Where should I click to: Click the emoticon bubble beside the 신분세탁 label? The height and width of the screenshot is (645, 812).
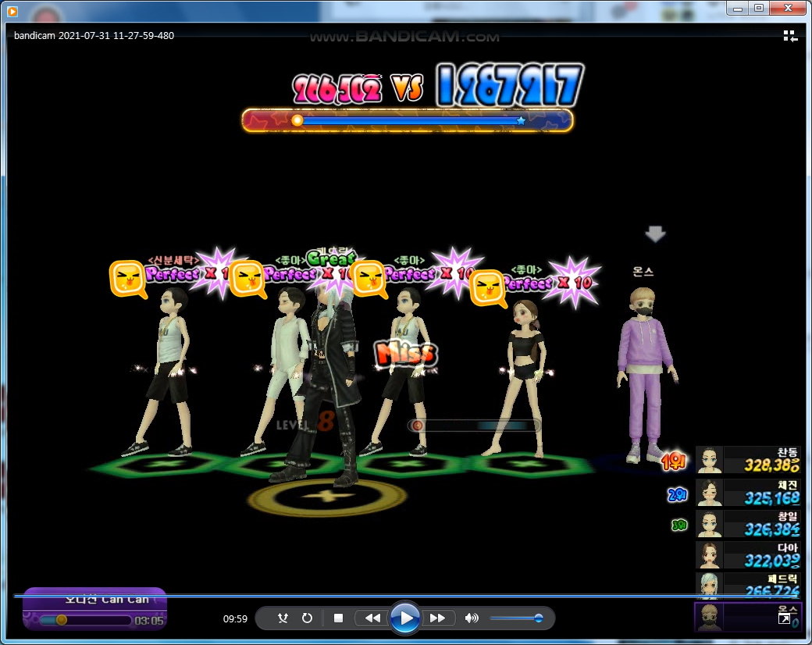tap(127, 280)
